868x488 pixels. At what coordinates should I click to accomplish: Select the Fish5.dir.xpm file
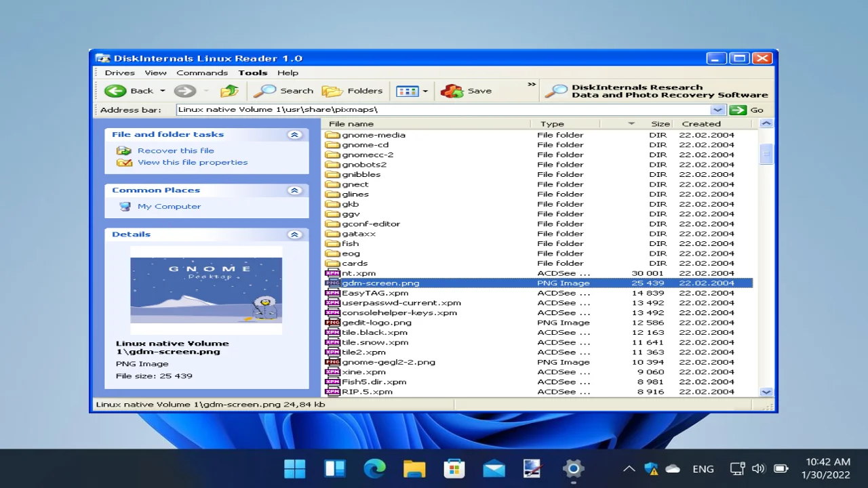click(374, 382)
